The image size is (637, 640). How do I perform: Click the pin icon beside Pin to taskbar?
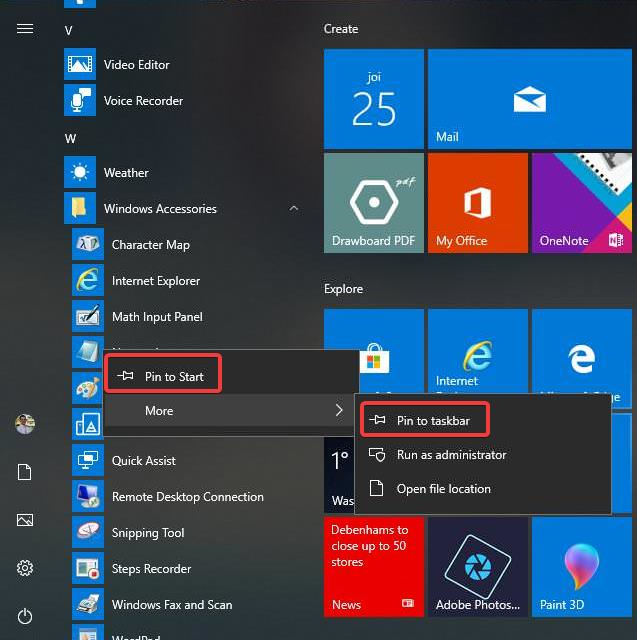(377, 419)
